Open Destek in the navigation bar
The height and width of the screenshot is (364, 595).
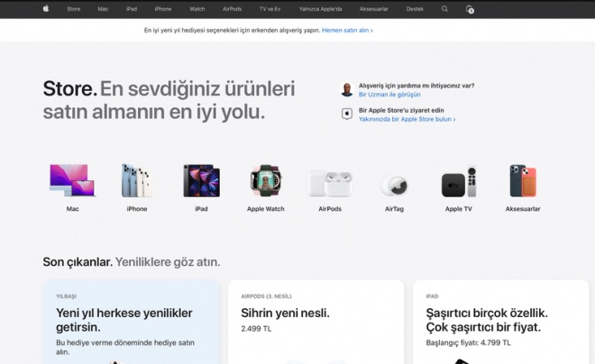point(415,9)
